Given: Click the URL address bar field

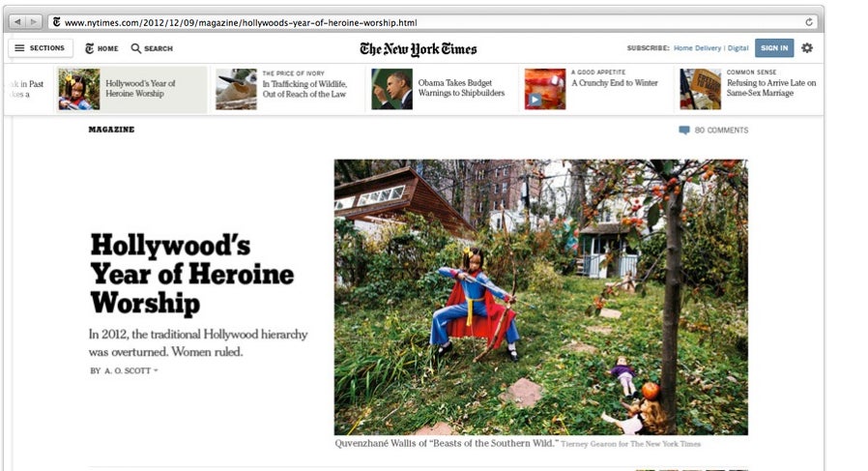Looking at the screenshot, I should tap(432, 22).
